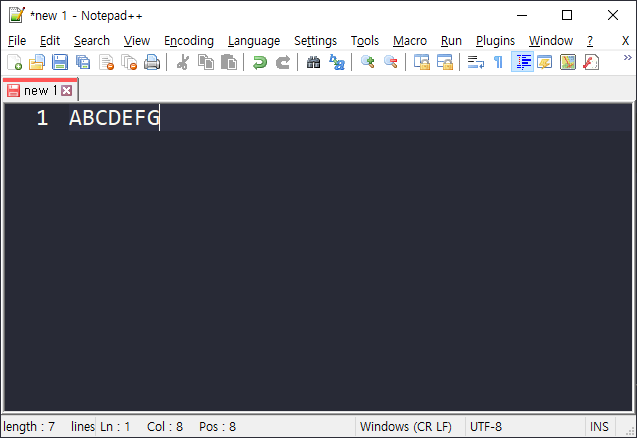
Task: Save all documents toolbar icon
Action: 83,63
